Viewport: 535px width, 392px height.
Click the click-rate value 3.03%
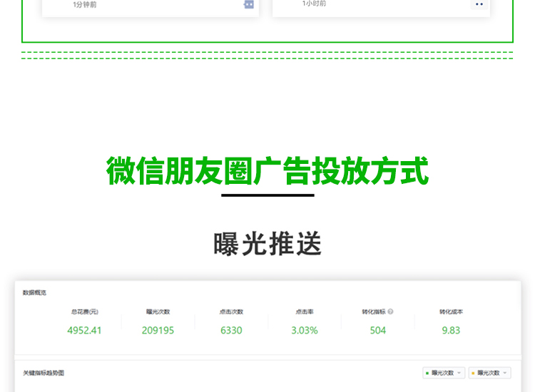pyautogui.click(x=305, y=330)
